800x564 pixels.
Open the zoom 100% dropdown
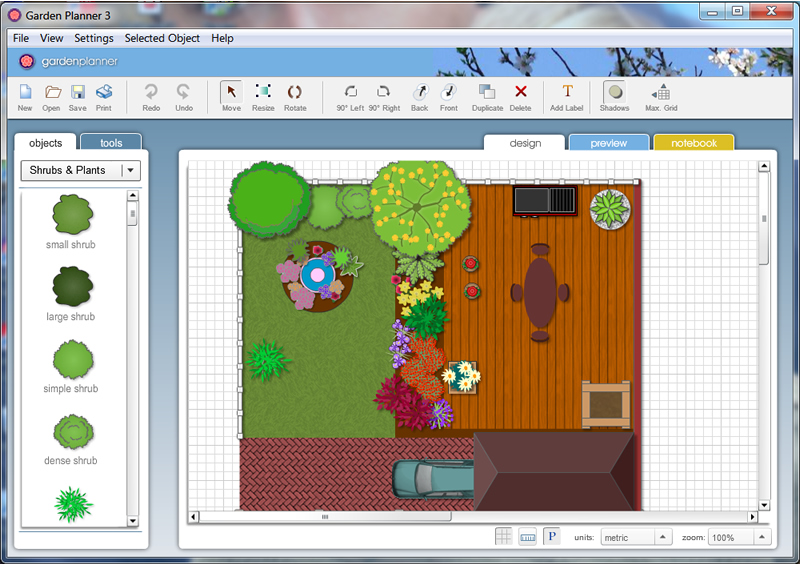click(739, 537)
